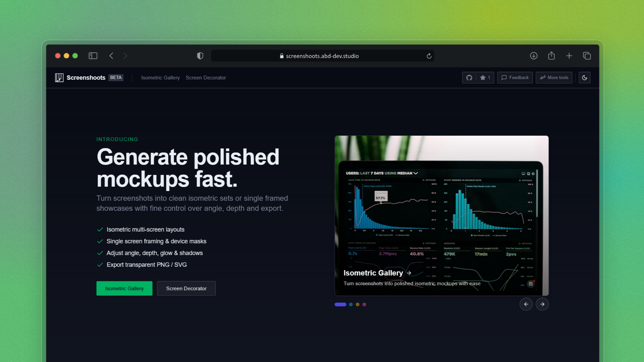Open Screen Decorator nav link
The width and height of the screenshot is (644, 362).
pos(206,77)
